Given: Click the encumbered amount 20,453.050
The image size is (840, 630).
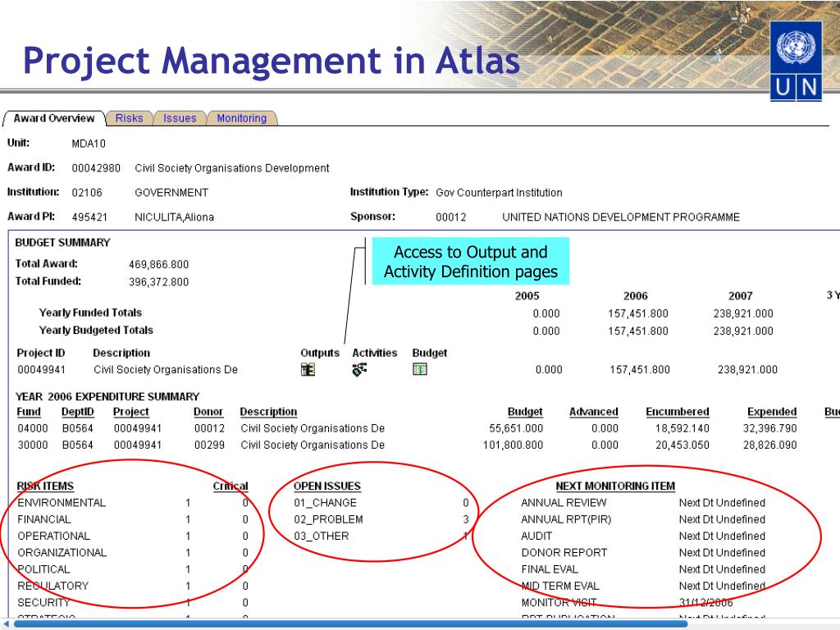Looking at the screenshot, I should coord(682,445).
